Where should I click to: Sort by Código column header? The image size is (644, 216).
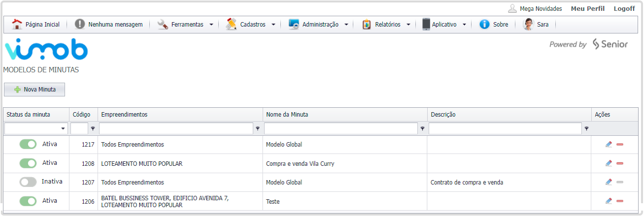83,115
